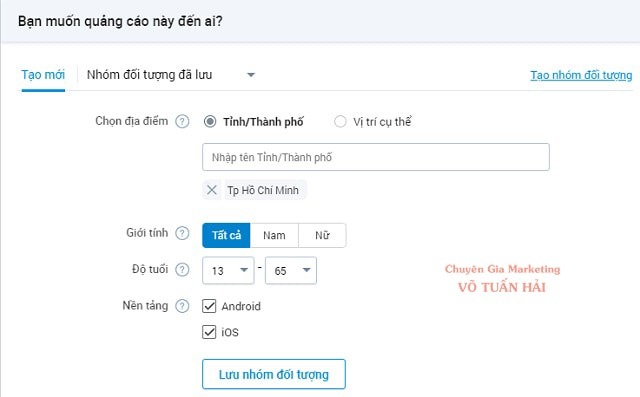Click the Chọn địa điểm label
This screenshot has height=397, width=640.
tap(131, 121)
